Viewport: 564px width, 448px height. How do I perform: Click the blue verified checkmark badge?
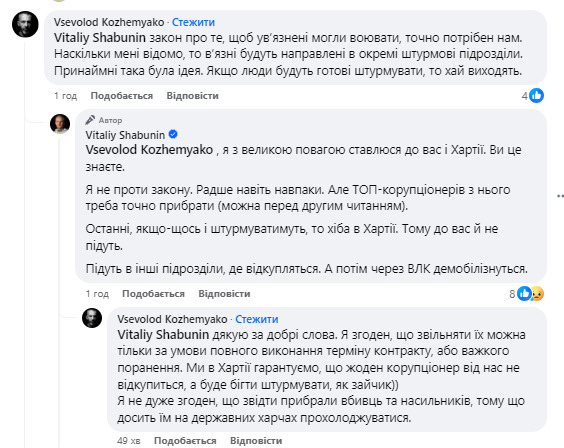click(173, 134)
